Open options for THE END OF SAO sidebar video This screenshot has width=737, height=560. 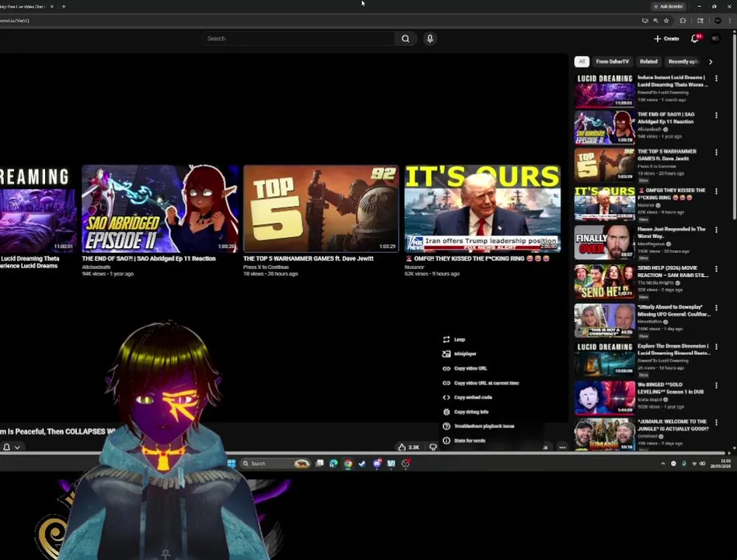(716, 115)
